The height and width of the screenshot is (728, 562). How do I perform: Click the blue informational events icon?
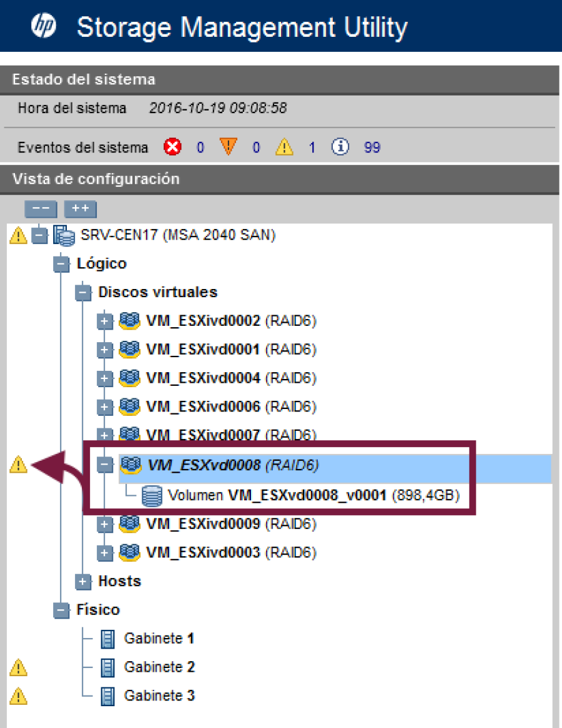pyautogui.click(x=340, y=147)
